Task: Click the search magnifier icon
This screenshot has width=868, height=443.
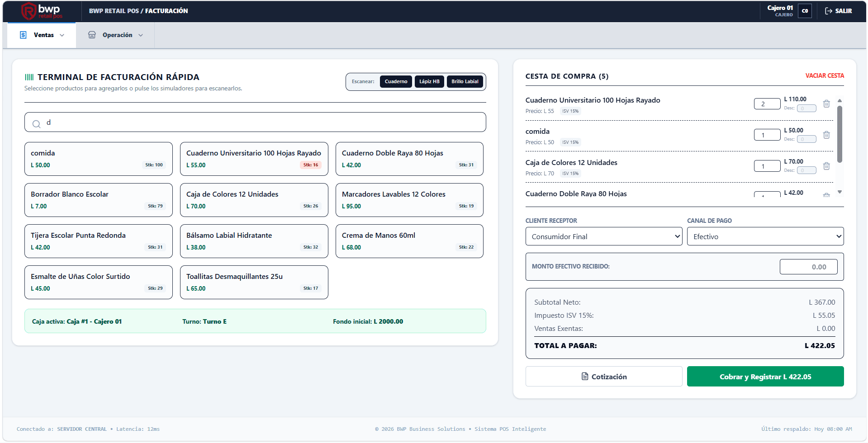Action: (x=36, y=123)
